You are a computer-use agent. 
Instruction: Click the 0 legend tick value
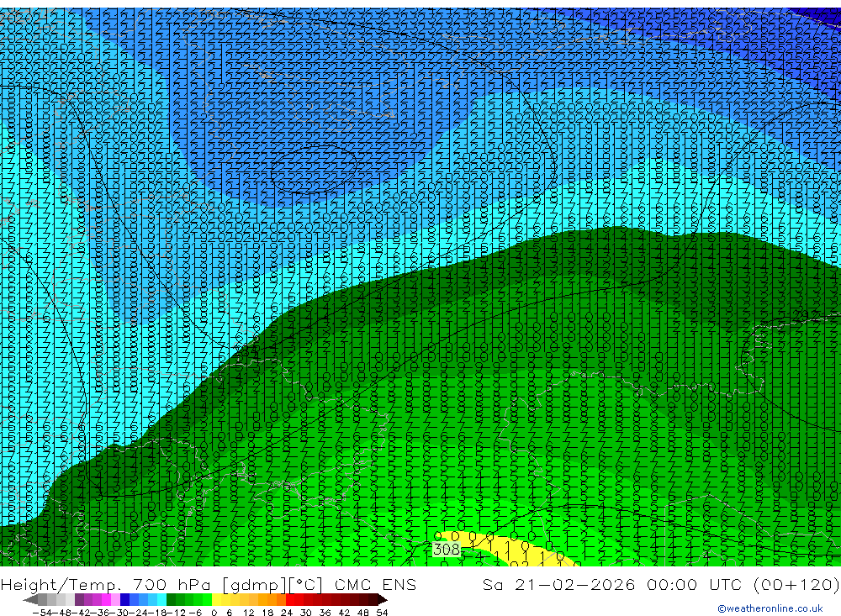[214, 613]
